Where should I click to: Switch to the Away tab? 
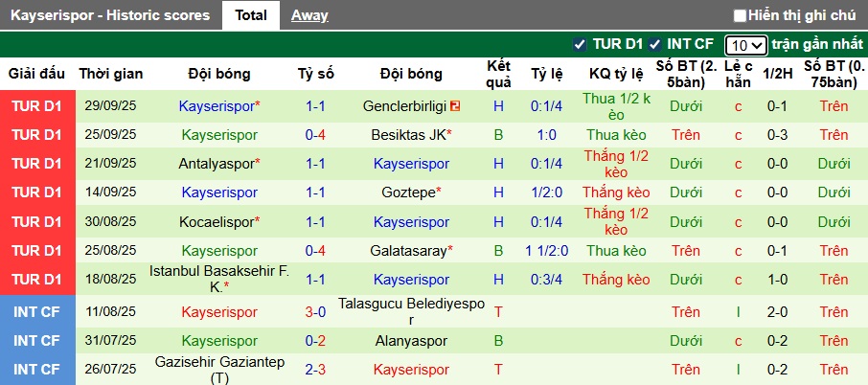(x=308, y=15)
